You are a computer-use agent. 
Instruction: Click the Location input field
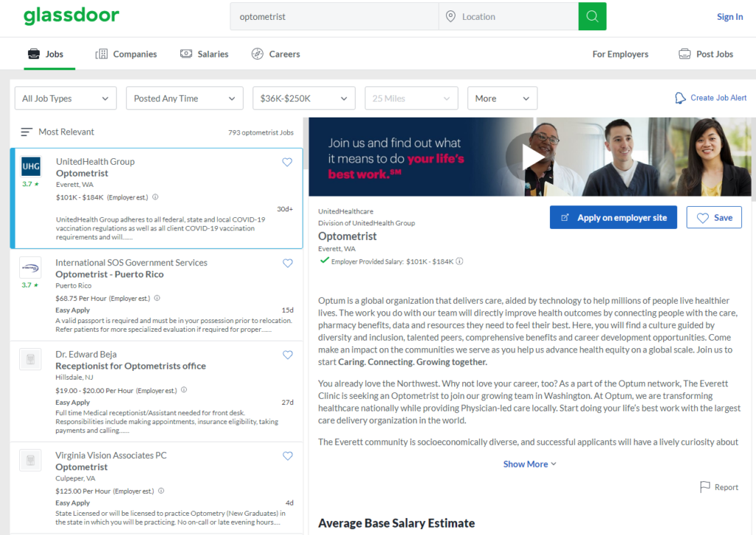click(509, 16)
